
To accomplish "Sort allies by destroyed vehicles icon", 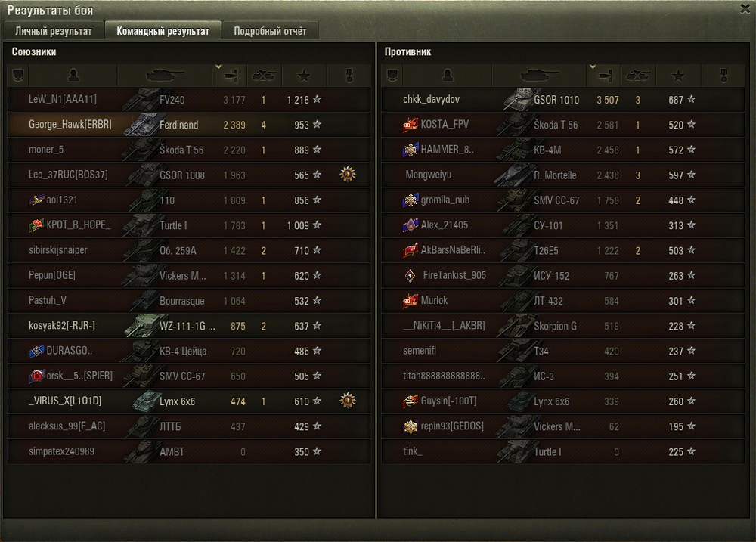I will click(x=264, y=76).
